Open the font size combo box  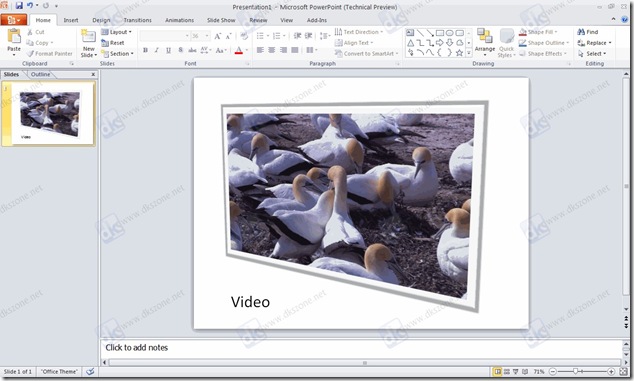pos(201,36)
